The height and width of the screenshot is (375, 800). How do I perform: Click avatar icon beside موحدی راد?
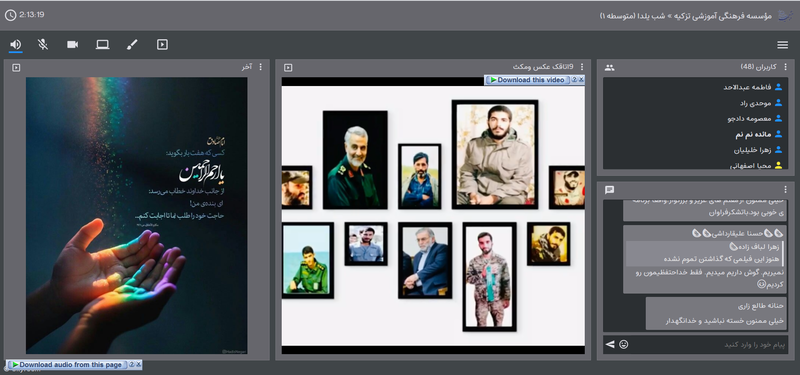(x=779, y=103)
